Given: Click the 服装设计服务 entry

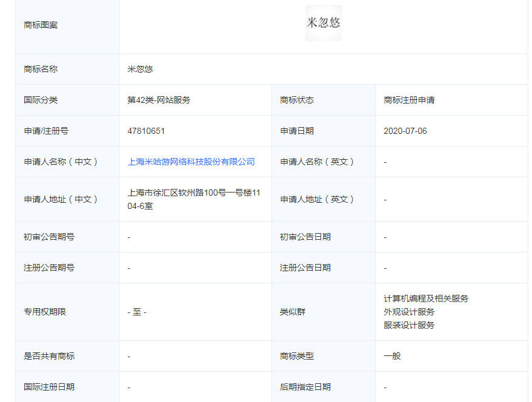Looking at the screenshot, I should tap(409, 325).
